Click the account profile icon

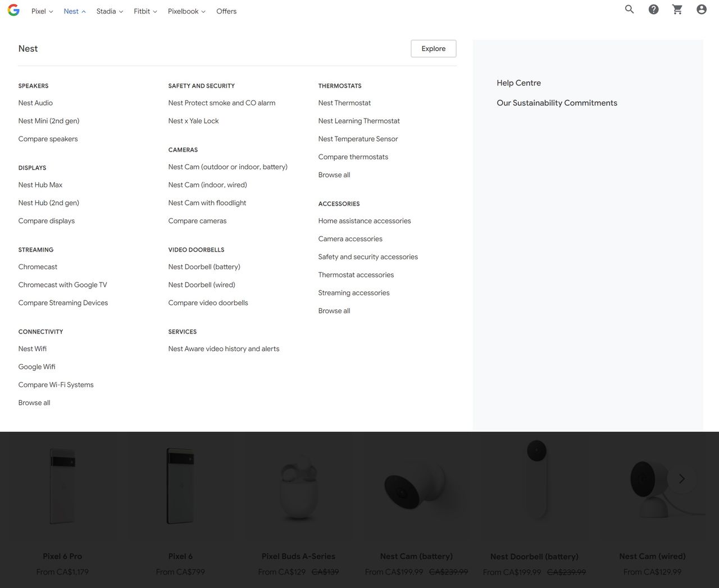coord(702,9)
